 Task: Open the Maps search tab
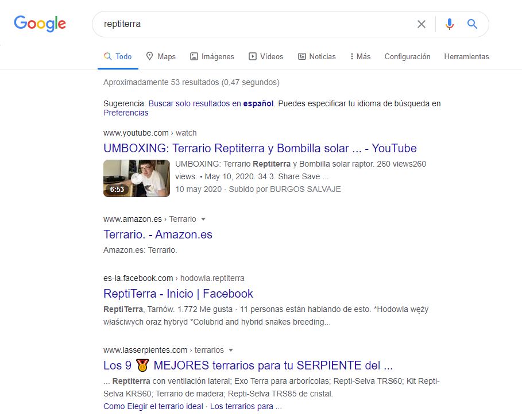tap(160, 56)
